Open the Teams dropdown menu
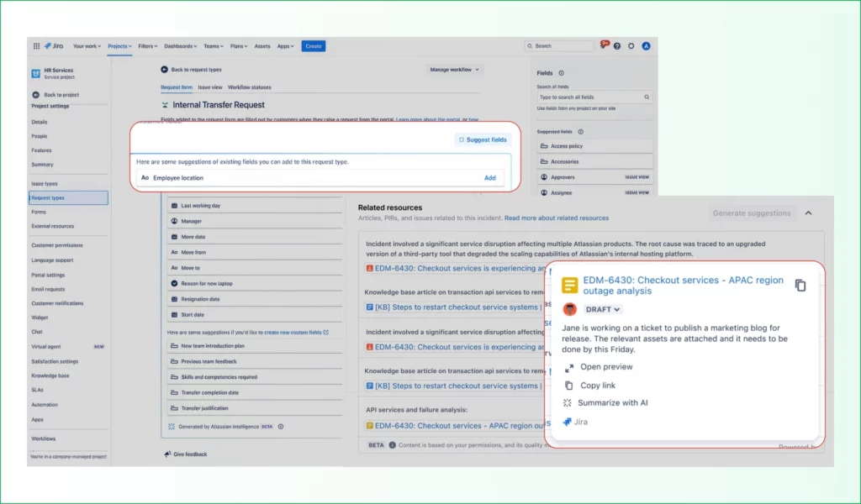 coord(213,46)
